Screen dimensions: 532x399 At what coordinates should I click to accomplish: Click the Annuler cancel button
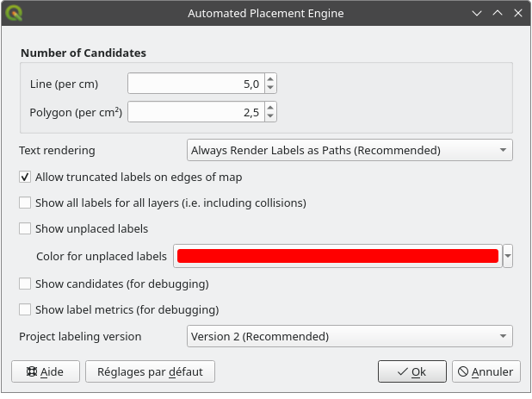point(486,371)
